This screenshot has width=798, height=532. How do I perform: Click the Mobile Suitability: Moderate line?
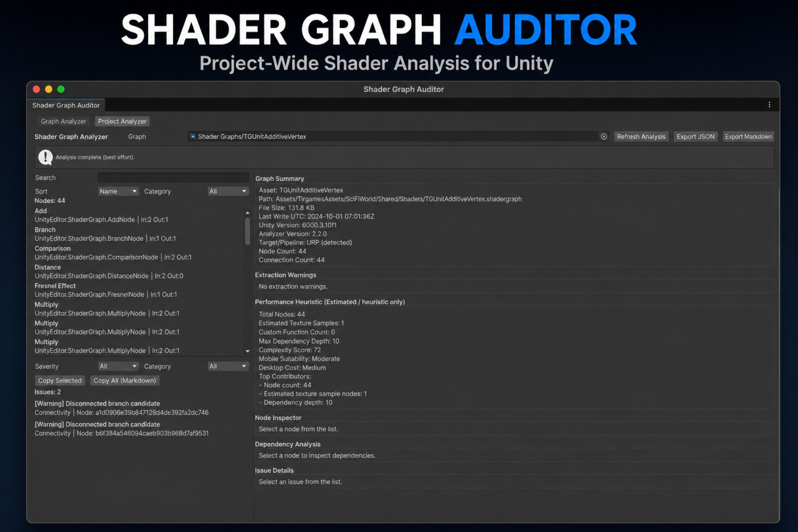[x=299, y=359]
